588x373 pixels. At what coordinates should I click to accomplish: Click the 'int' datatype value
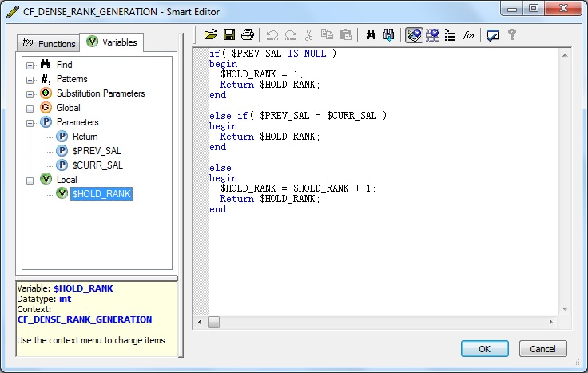pos(65,299)
